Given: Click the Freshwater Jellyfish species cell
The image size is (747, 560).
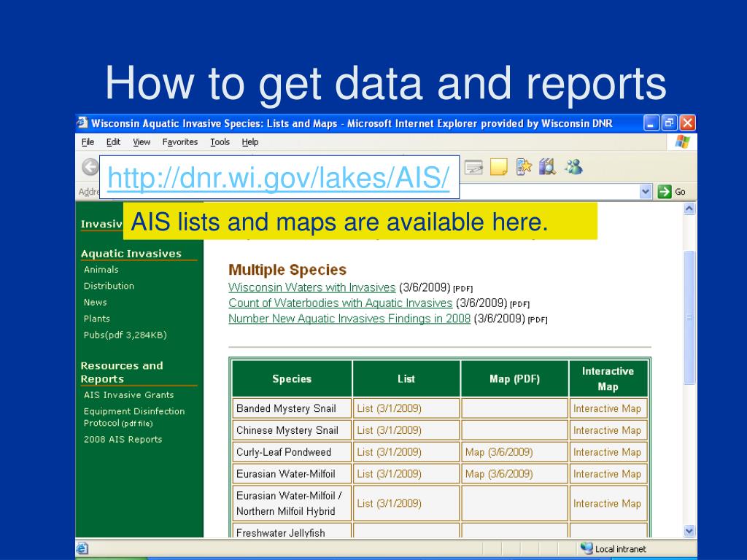Looking at the screenshot, I should (292, 531).
